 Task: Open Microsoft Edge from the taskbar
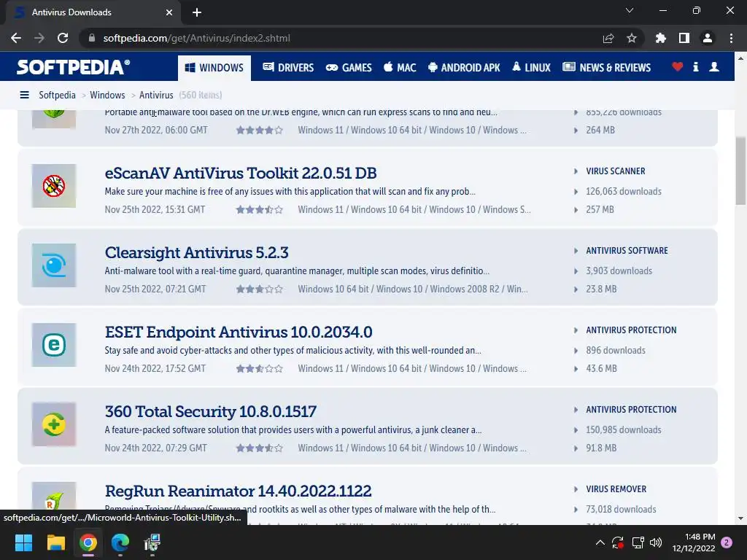tap(120, 542)
